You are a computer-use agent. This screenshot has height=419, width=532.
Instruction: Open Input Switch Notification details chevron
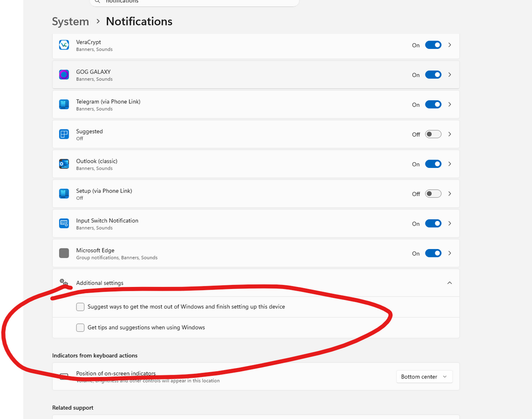tap(449, 224)
